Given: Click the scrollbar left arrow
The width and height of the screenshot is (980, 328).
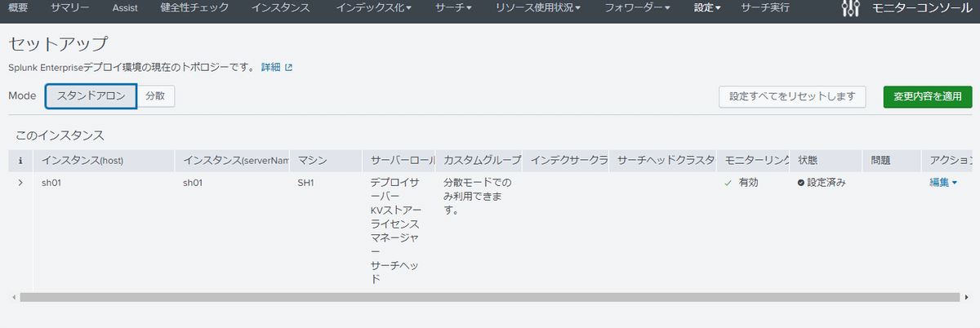Looking at the screenshot, I should (x=13, y=297).
